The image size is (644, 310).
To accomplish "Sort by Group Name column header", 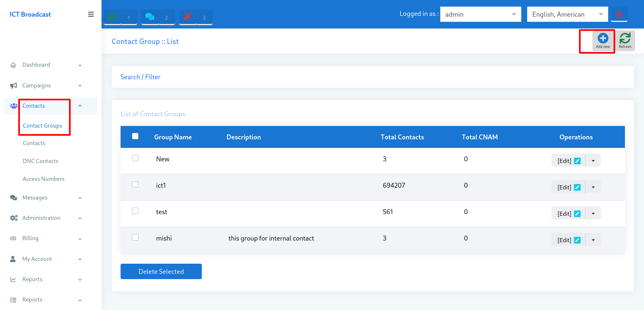I will [173, 137].
